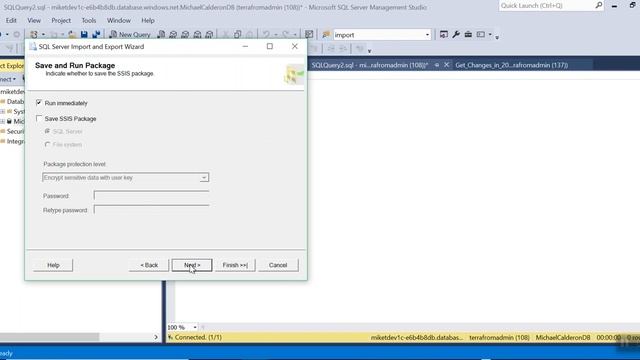
Task: Click the Solution Explorer icon left of the wrench
Action: (x=444, y=35)
